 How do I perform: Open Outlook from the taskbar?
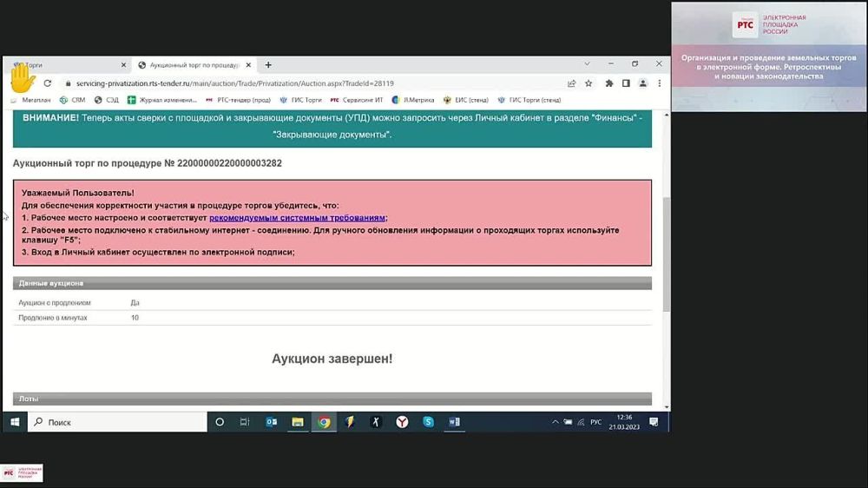[271, 422]
